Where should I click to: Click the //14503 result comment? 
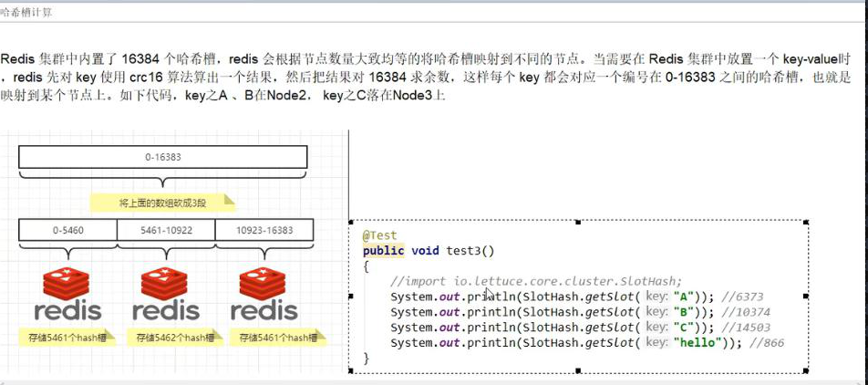(745, 328)
